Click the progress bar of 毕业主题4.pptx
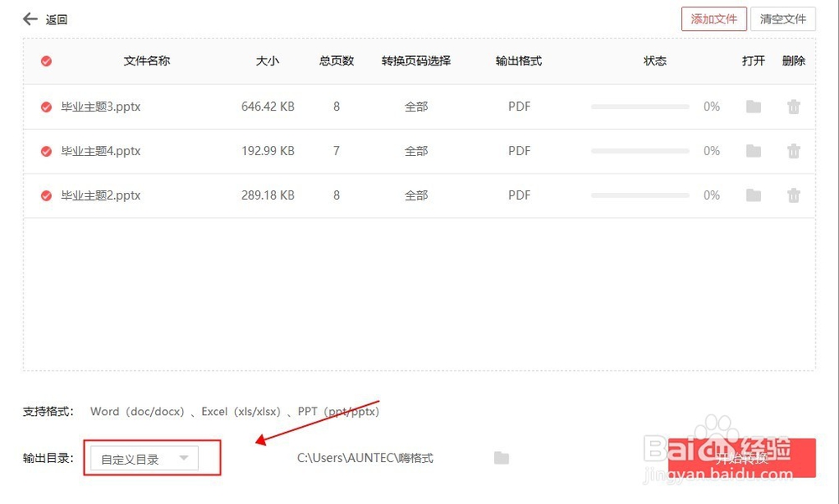The width and height of the screenshot is (839, 504). [x=640, y=151]
